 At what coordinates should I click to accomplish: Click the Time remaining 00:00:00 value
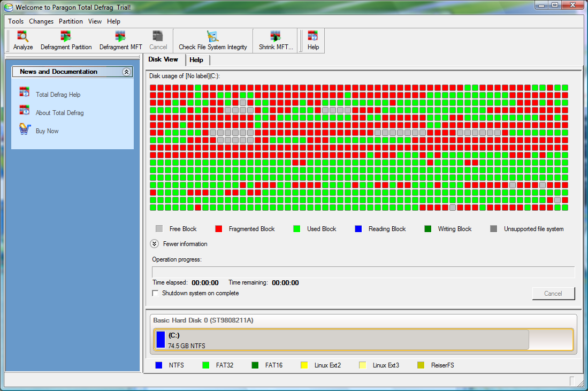coord(285,282)
